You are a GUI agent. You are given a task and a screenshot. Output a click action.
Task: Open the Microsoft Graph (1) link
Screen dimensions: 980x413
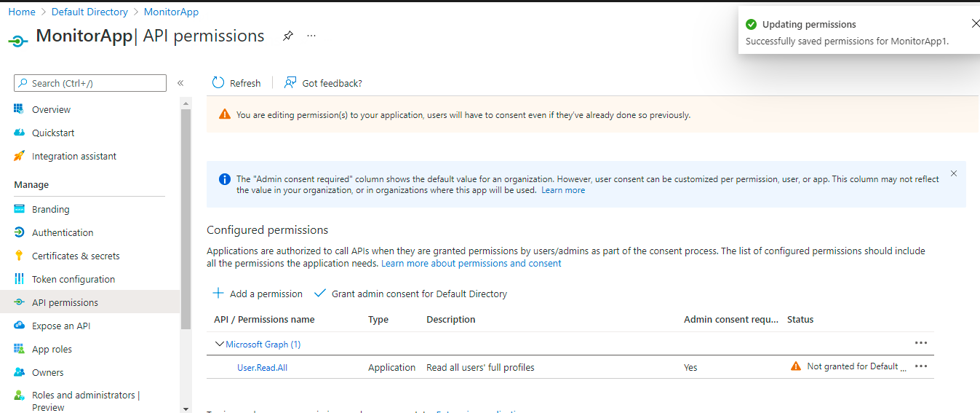click(x=263, y=344)
